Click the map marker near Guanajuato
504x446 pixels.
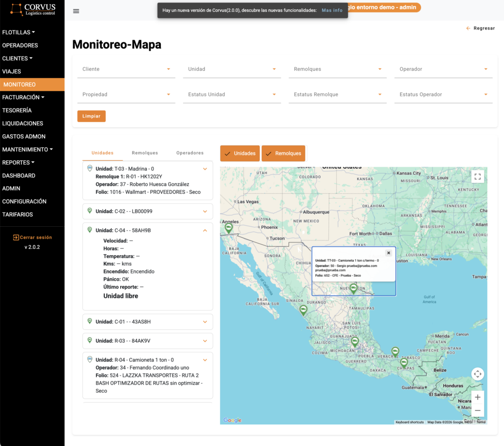pos(354,342)
